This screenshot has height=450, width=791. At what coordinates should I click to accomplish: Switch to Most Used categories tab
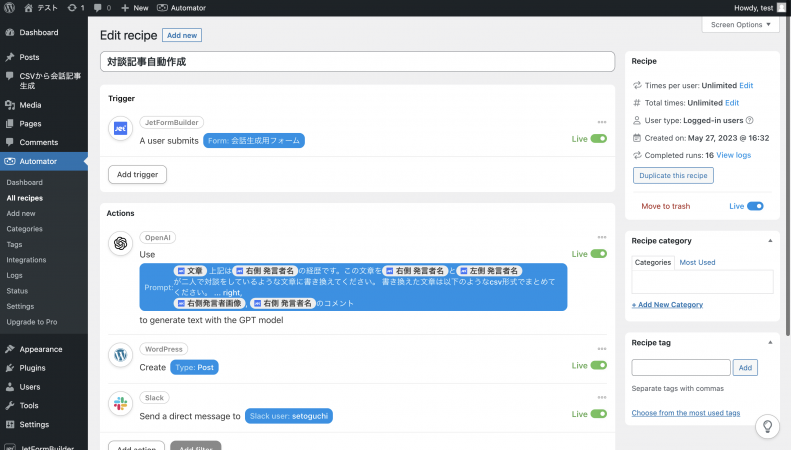697,262
